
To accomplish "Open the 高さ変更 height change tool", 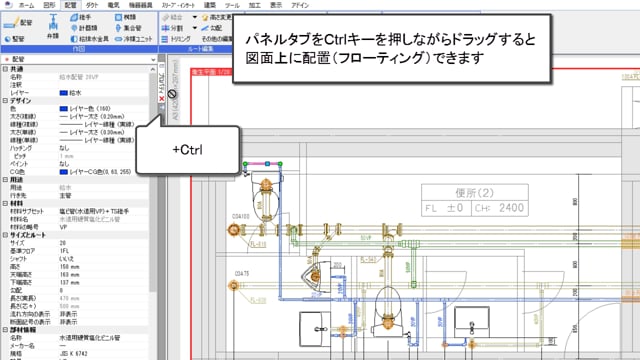I will coord(217,18).
